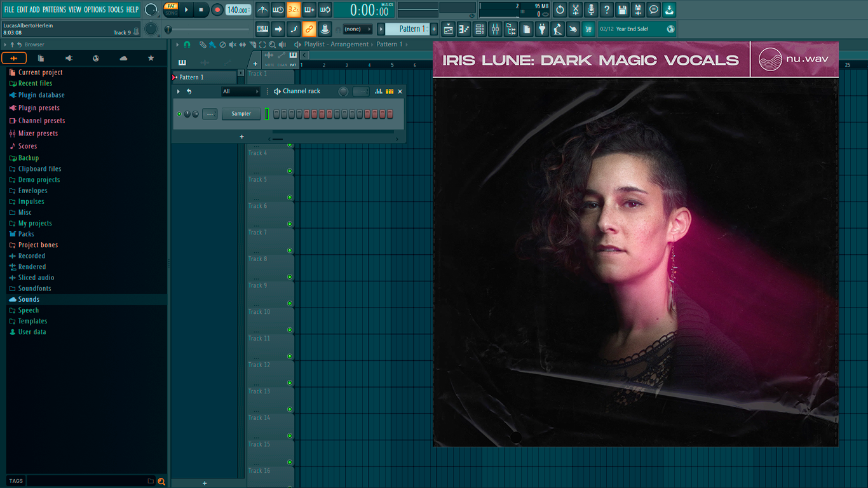
Task: Open undo history icon
Action: (560, 10)
